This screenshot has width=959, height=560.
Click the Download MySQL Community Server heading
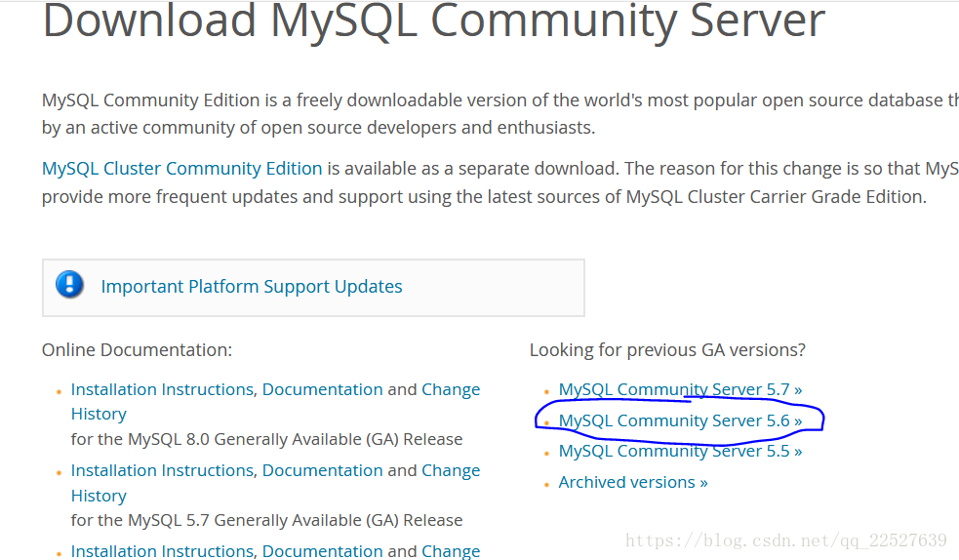434,21
